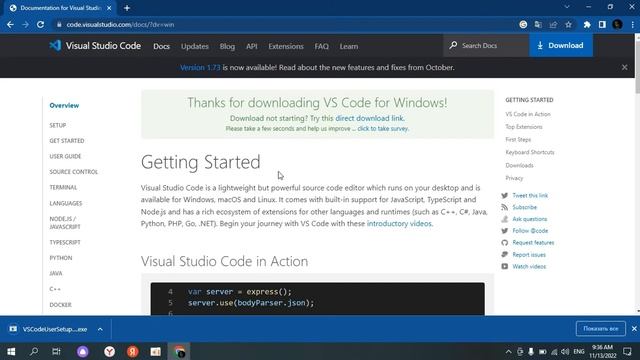Open the notification center icon
Viewport: 640px width, 360px height.
627,351
